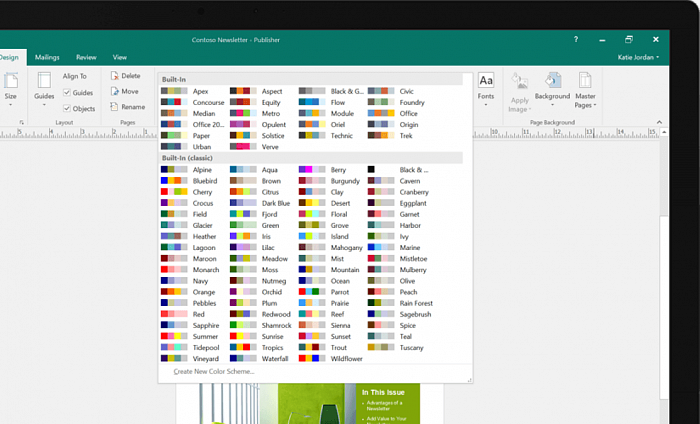
Task: Open the Fonts scheme gallery
Action: click(486, 86)
